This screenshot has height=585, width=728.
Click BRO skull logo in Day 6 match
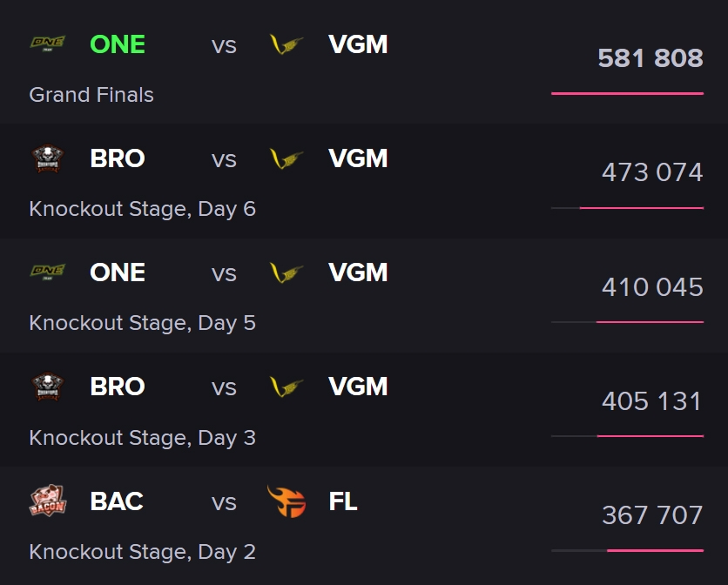point(47,158)
